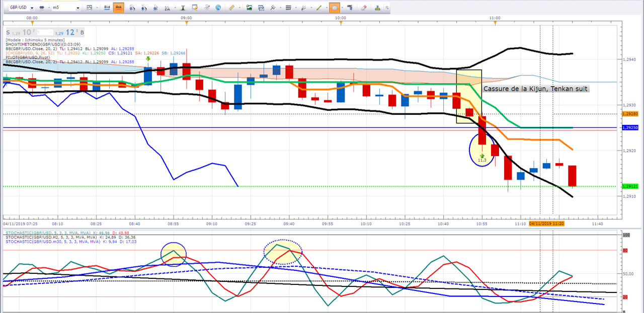The image size is (644, 313).
Task: Select the pitchfork drawing tool
Action: 273,8
